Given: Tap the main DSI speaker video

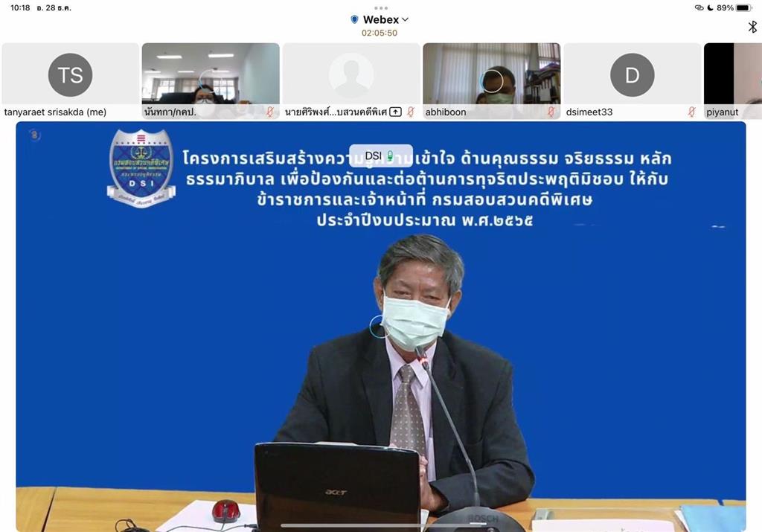Looking at the screenshot, I should click(x=380, y=335).
